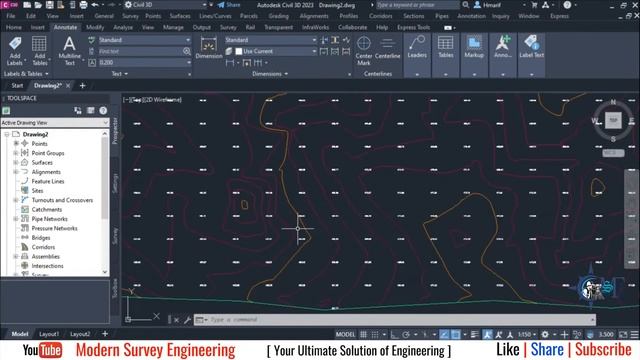Click the Add Tables tool
640x360 pixels.
pyautogui.click(x=40, y=51)
